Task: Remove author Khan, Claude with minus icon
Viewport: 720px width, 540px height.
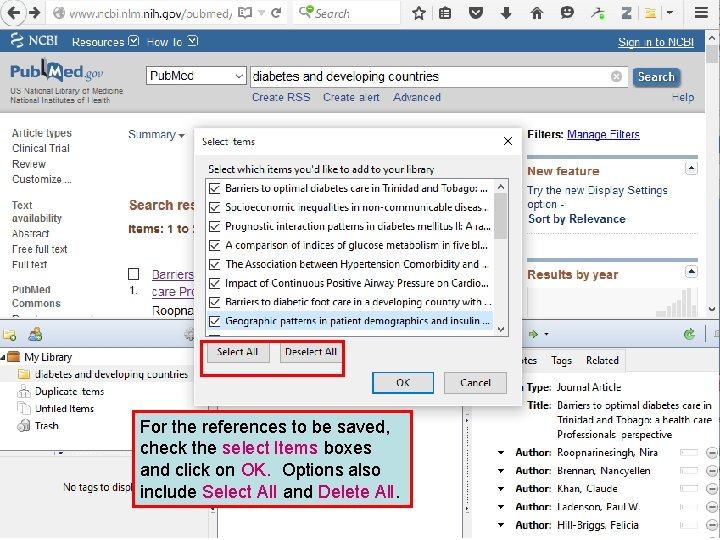Action: coord(711,489)
